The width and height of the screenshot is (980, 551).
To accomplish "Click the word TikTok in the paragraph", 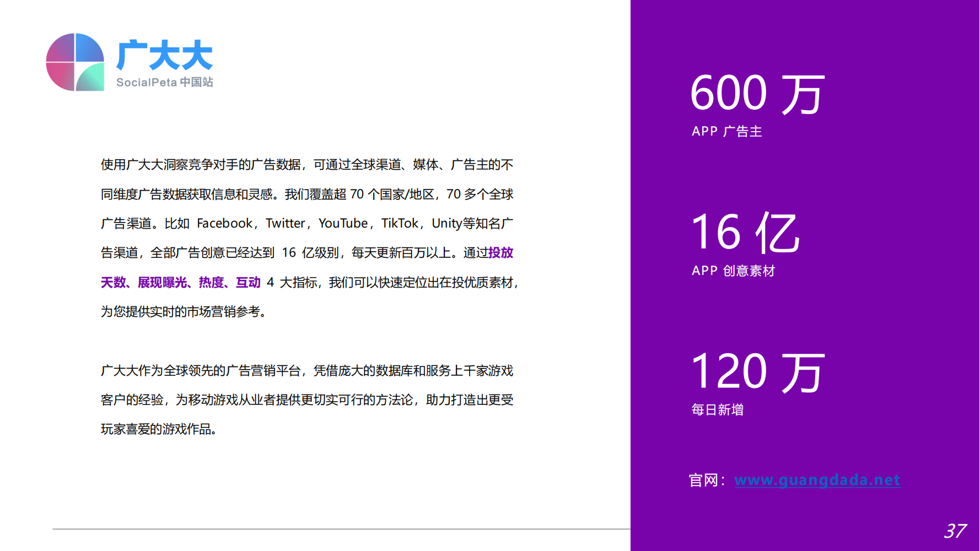I will [x=400, y=223].
